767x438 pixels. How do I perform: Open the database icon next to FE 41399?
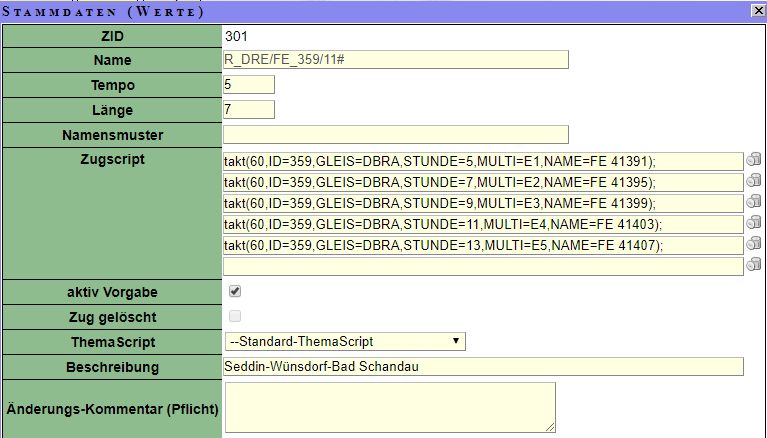(x=754, y=203)
